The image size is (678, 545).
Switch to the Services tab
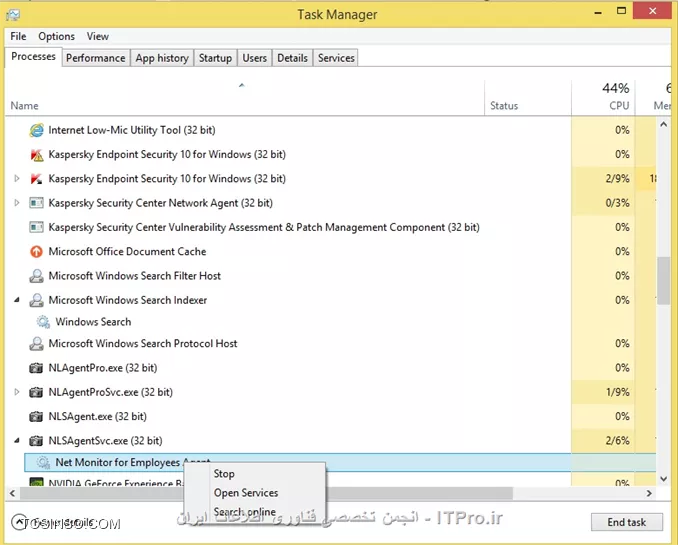pyautogui.click(x=336, y=58)
